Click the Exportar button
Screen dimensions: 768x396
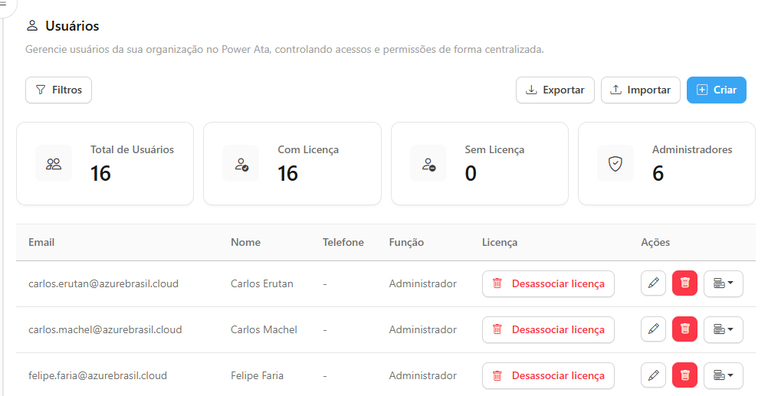(555, 90)
